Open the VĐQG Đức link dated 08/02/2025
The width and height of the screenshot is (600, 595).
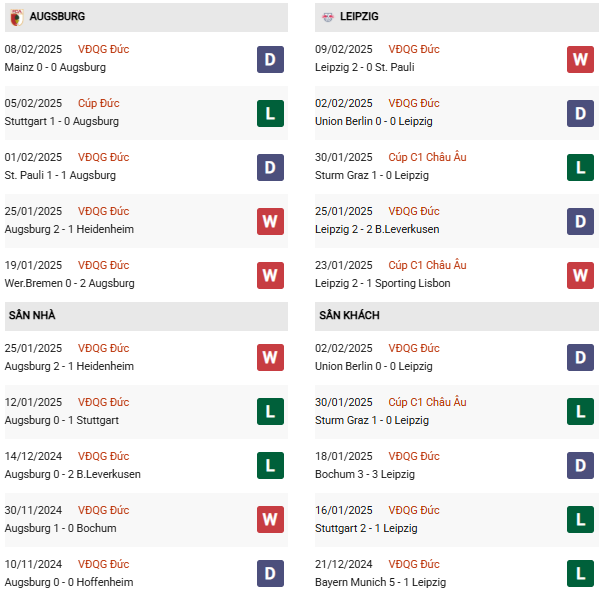(x=103, y=49)
